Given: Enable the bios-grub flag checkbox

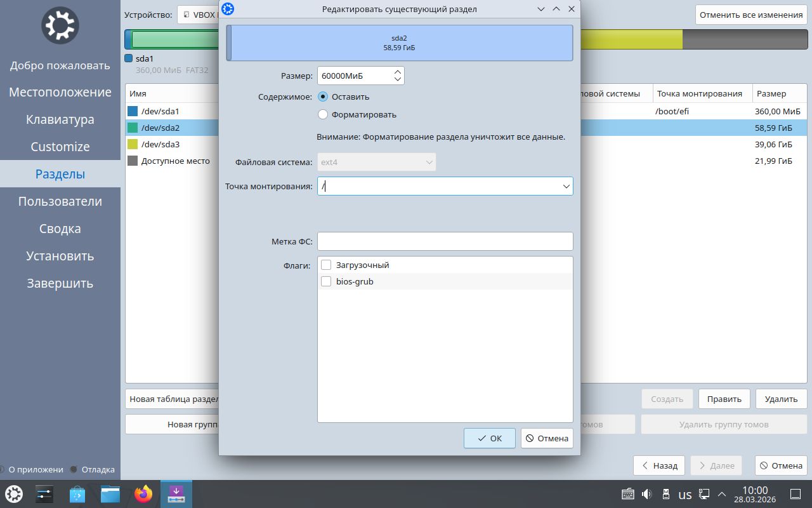Looking at the screenshot, I should [x=326, y=281].
